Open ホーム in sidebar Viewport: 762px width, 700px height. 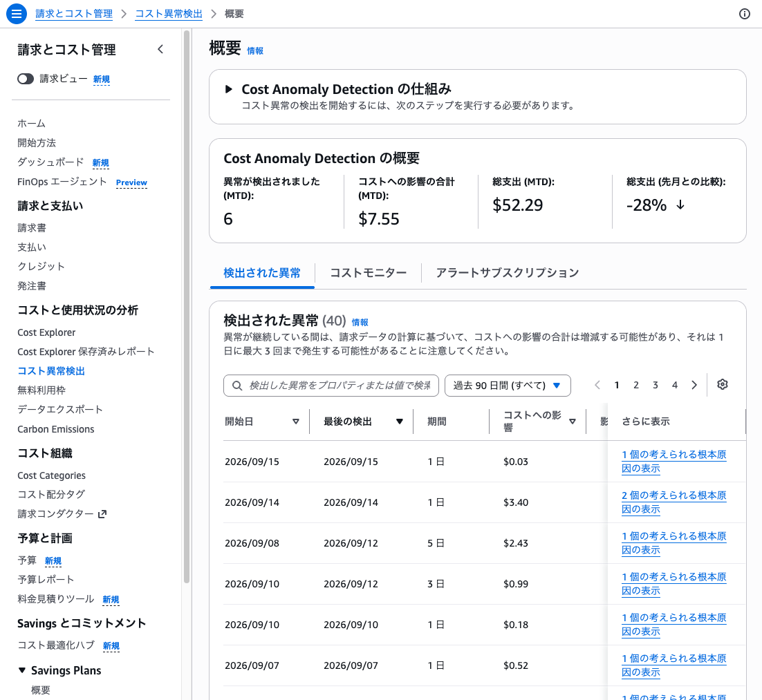[x=31, y=124]
